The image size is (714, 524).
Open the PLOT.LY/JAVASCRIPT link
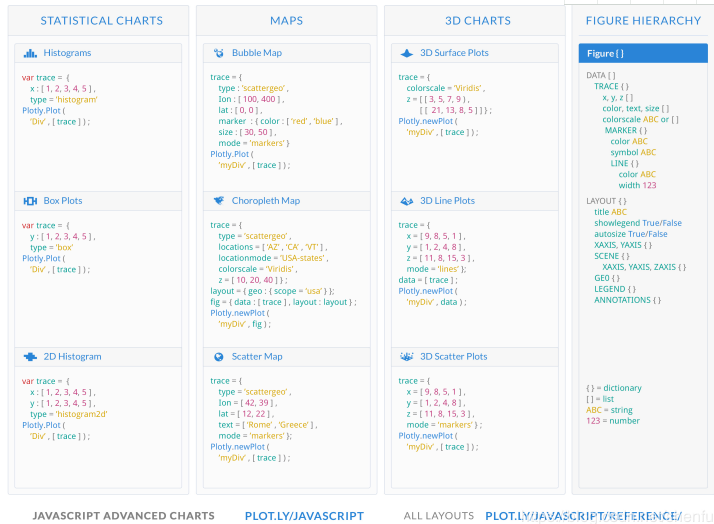pos(304,516)
